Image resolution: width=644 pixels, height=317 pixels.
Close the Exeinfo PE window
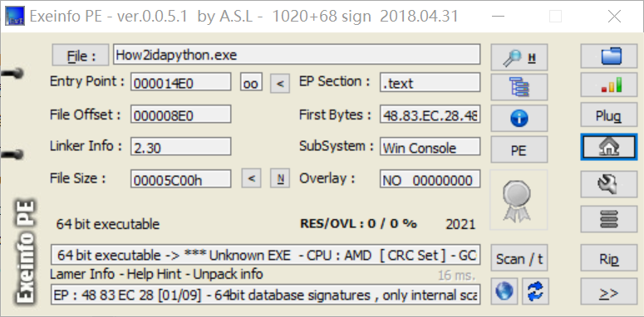point(614,17)
